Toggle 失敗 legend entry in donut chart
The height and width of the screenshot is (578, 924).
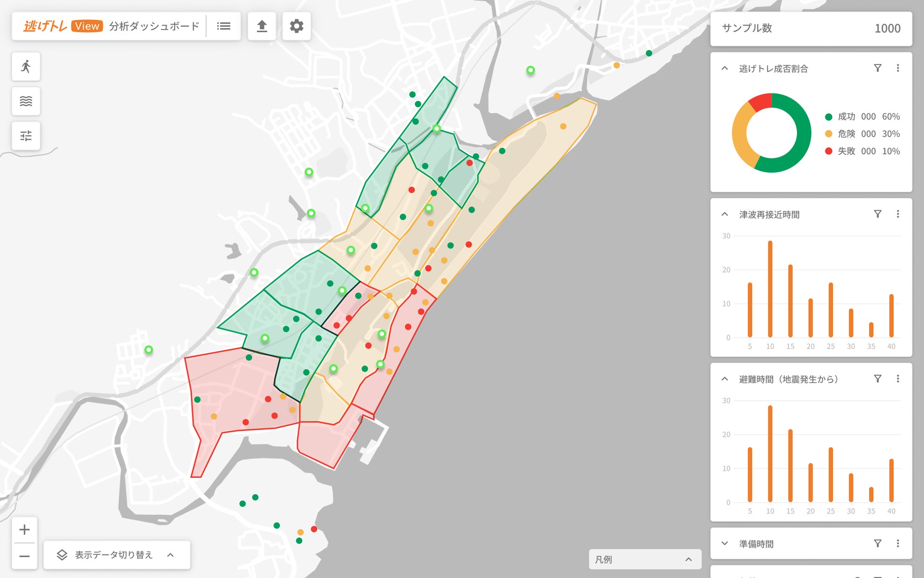coord(846,151)
